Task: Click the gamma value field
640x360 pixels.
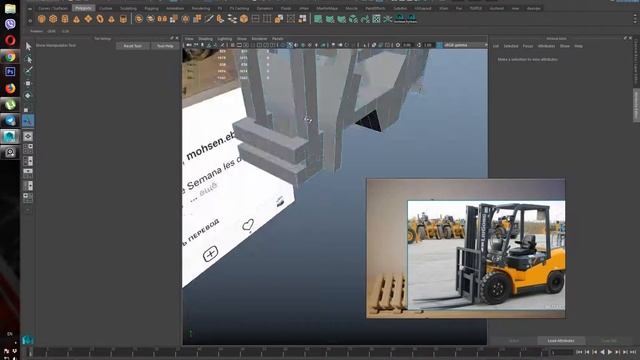Action: point(428,45)
